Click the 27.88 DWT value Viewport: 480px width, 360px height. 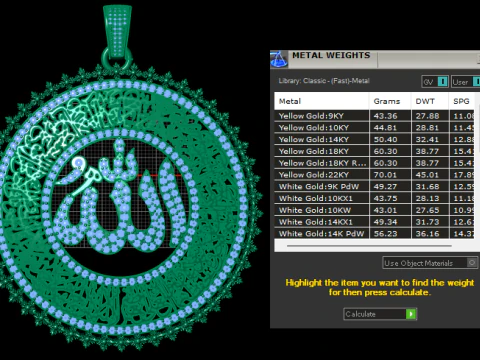pos(427,116)
